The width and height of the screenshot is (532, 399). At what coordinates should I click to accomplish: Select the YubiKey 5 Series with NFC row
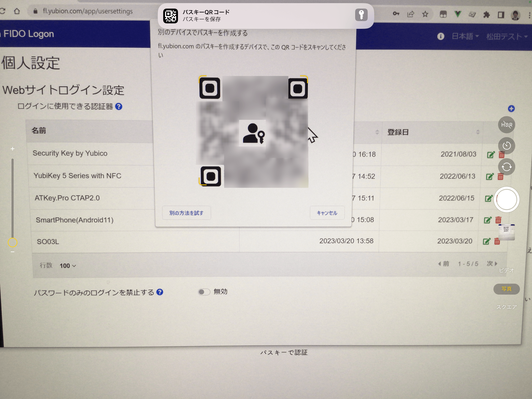[x=78, y=176]
